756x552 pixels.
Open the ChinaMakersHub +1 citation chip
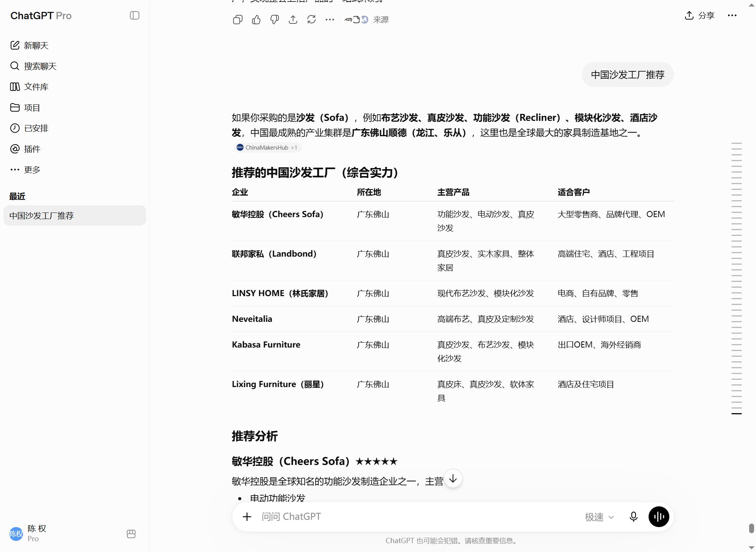268,147
